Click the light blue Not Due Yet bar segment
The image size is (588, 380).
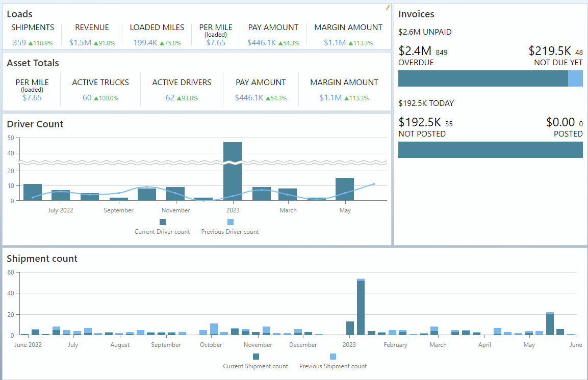click(x=575, y=78)
